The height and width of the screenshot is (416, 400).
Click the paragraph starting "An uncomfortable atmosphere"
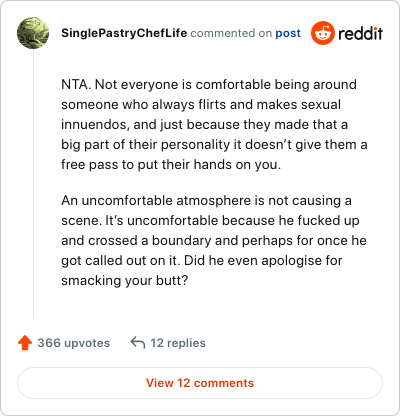(214, 240)
